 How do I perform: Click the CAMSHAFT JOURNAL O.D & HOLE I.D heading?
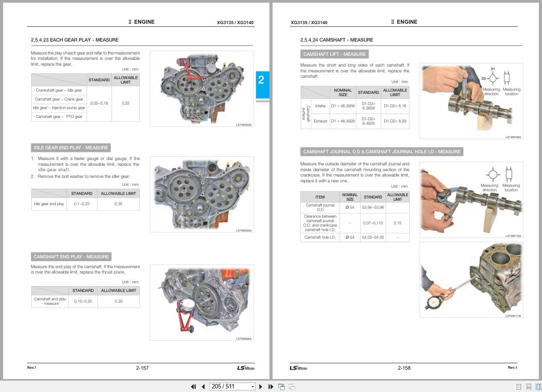click(x=382, y=152)
